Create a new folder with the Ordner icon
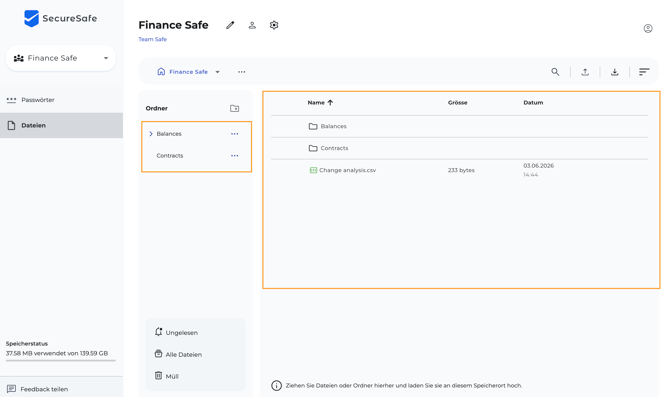 [235, 109]
